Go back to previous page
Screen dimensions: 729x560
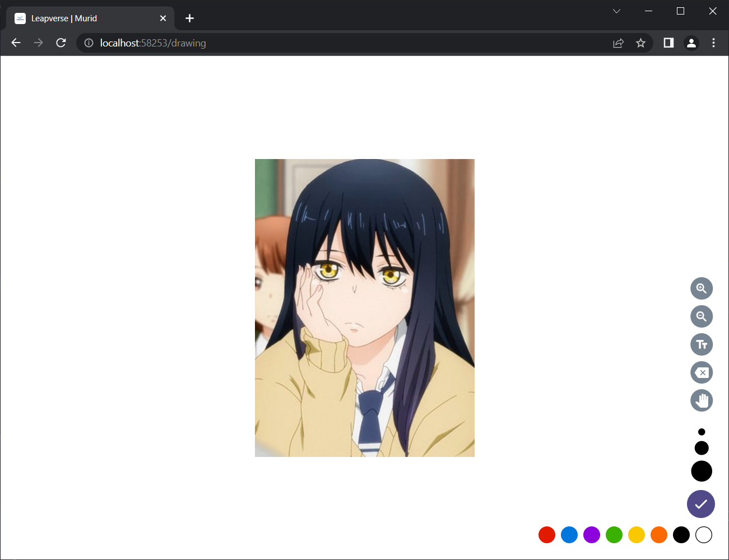[16, 43]
